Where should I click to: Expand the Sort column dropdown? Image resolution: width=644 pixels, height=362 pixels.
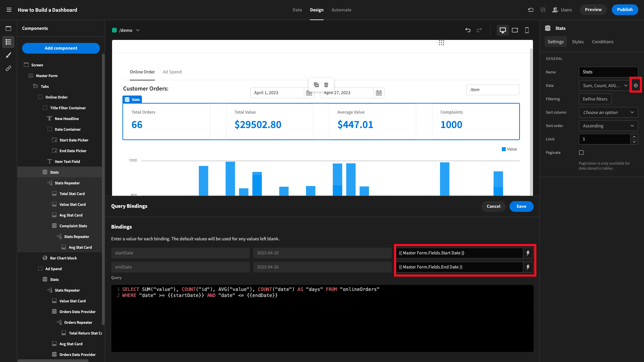point(608,112)
